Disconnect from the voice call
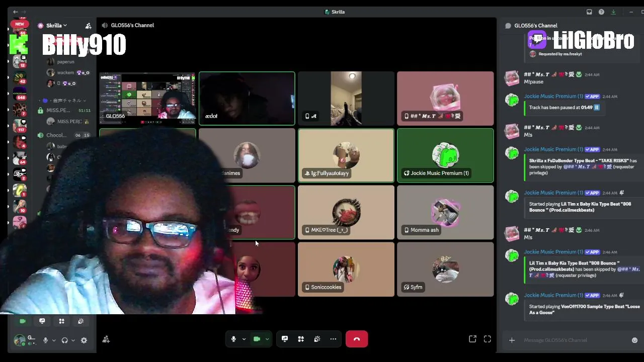This screenshot has width=644, height=362. click(x=357, y=339)
